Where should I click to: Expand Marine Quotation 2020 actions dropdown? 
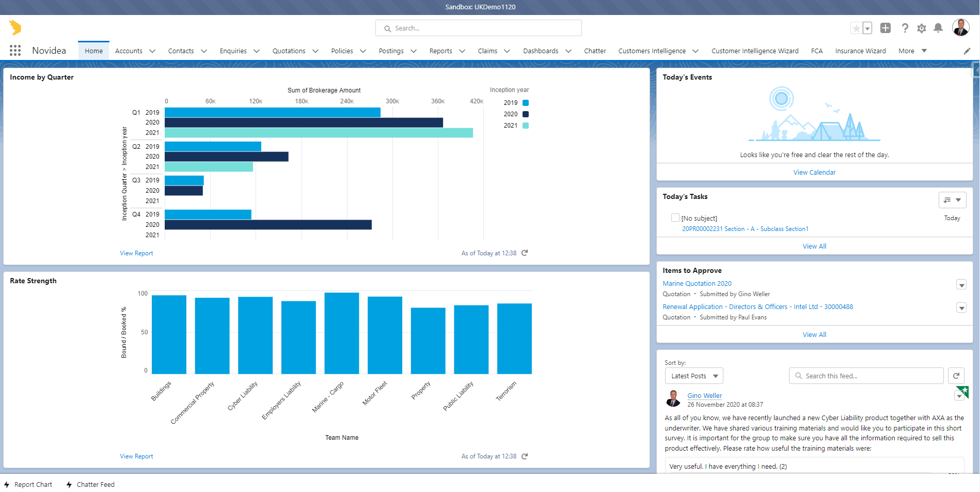pos(961,285)
